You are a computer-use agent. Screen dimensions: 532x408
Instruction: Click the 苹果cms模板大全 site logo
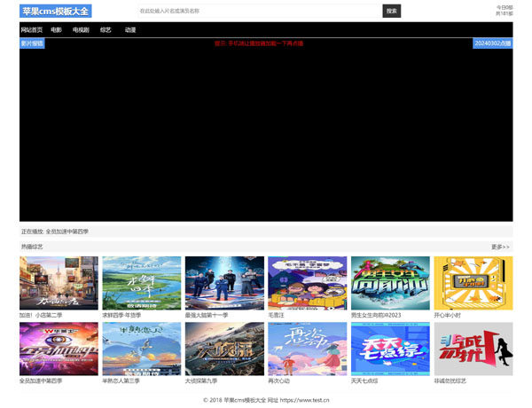(55, 12)
